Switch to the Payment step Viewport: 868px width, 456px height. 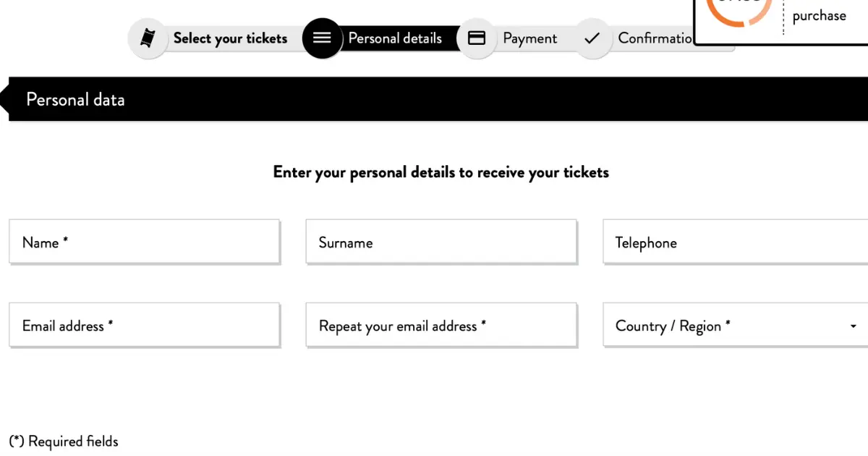530,38
